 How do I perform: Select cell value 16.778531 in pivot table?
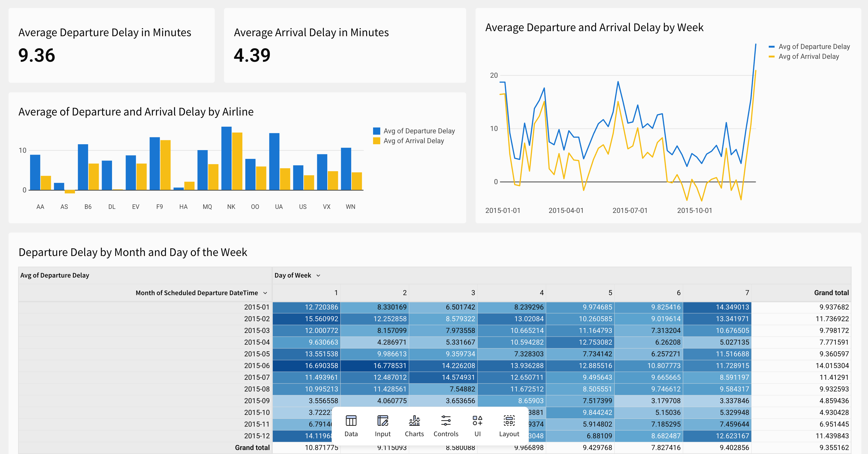[x=390, y=365]
